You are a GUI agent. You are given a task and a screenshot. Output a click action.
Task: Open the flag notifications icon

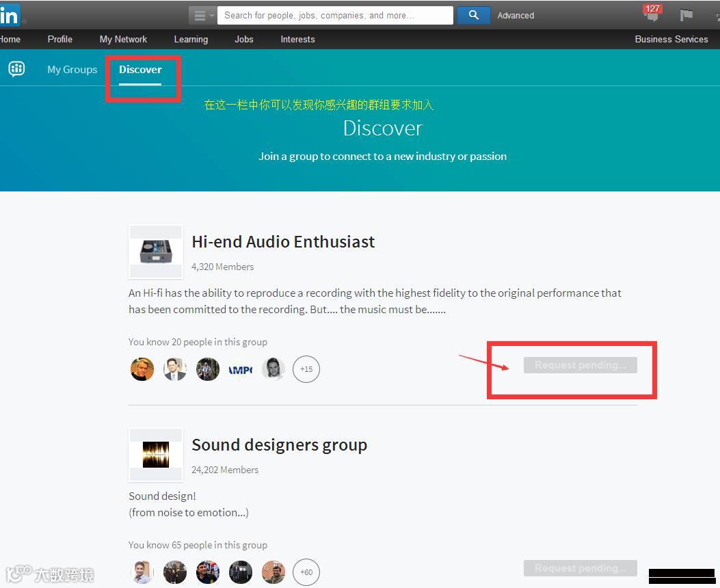686,15
